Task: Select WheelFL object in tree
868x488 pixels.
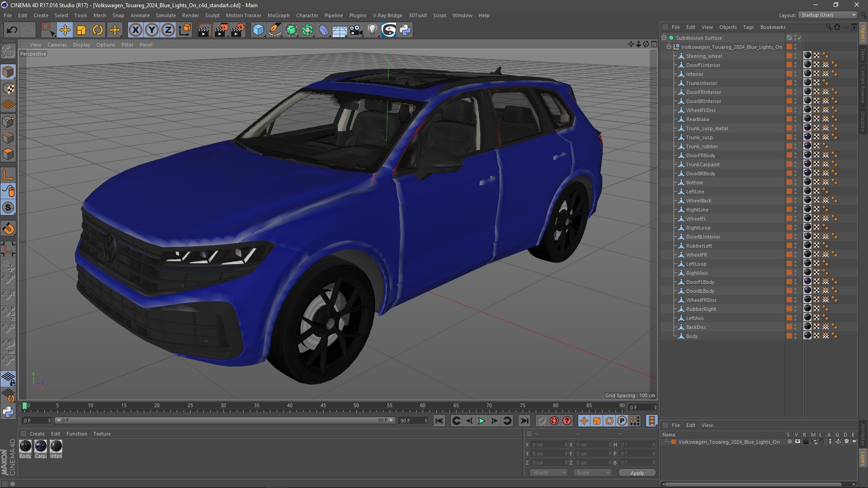Action: click(x=696, y=219)
